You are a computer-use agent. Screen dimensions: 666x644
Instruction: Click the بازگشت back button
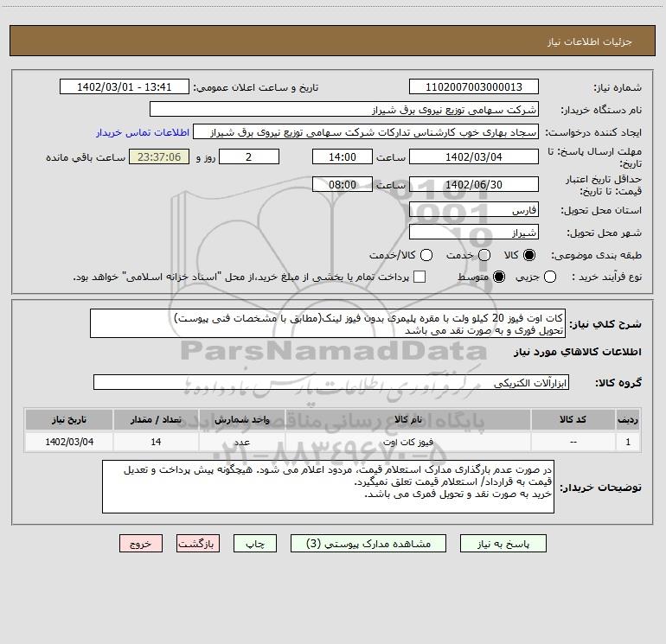coord(198,544)
